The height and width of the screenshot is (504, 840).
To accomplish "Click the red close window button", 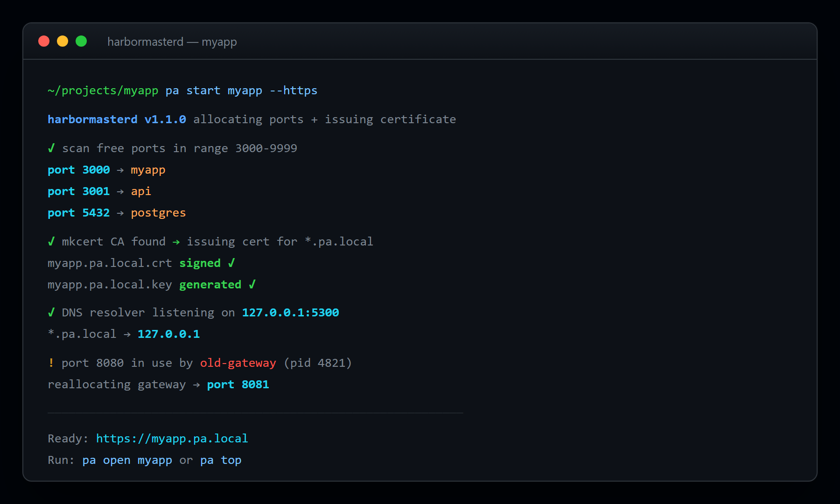I will 44,41.
